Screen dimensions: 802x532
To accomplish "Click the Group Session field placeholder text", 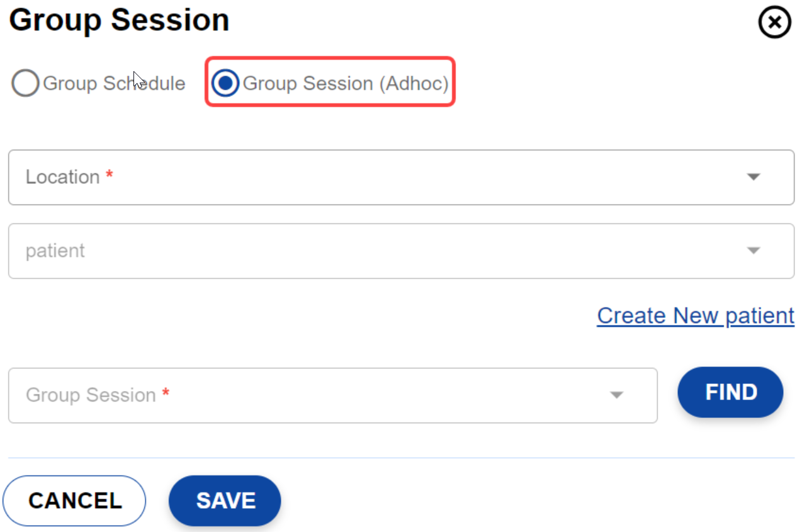I will coord(91,395).
